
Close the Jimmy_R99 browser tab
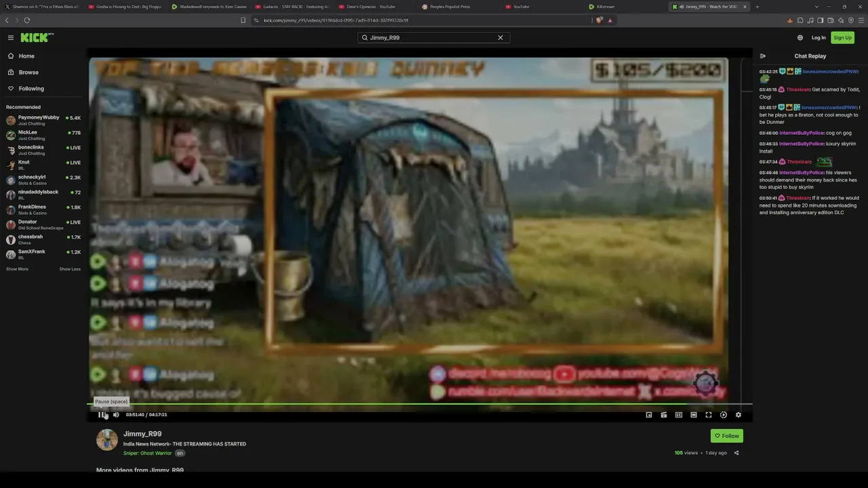tap(745, 7)
